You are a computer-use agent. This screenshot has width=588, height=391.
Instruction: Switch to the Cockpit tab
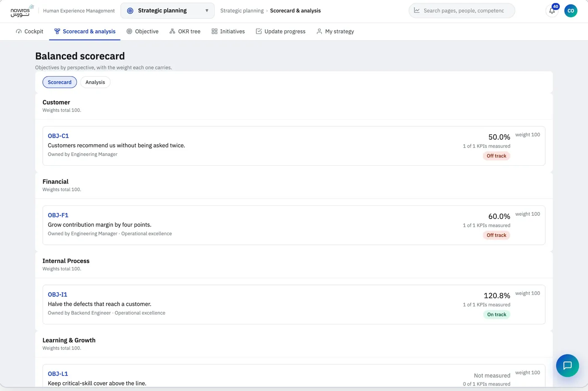pyautogui.click(x=29, y=31)
